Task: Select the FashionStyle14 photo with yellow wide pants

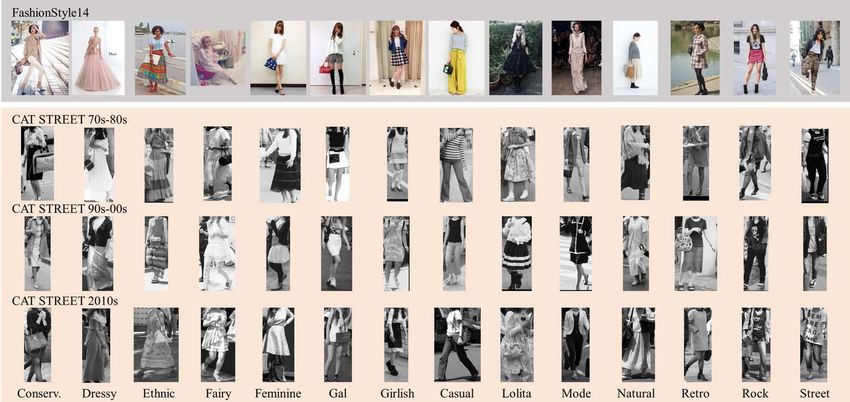Action: tap(456, 57)
